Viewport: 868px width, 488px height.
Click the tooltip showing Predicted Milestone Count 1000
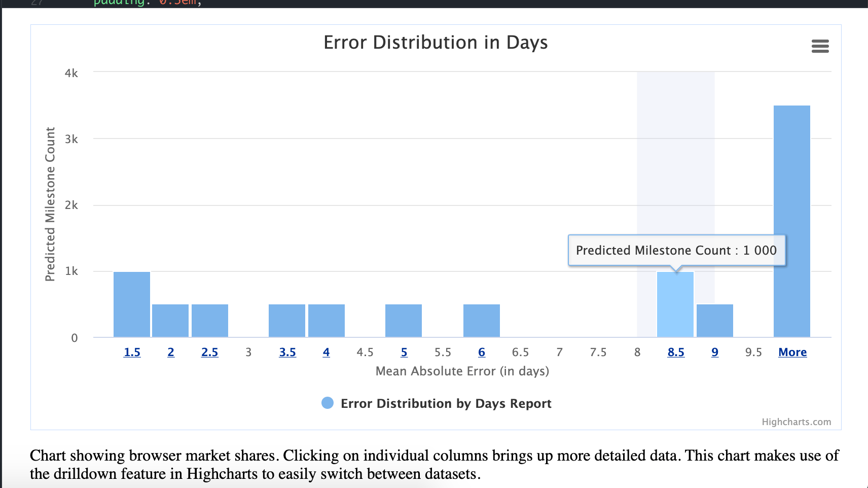(676, 250)
